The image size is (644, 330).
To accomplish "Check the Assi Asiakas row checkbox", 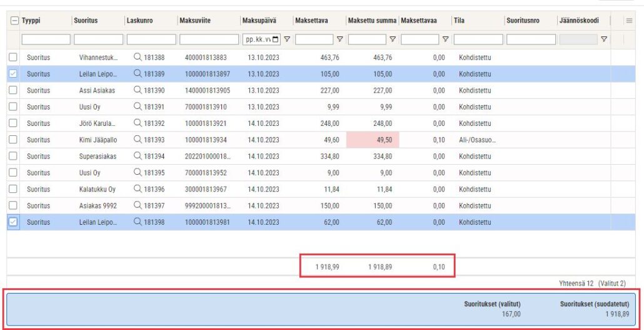I will pos(13,91).
